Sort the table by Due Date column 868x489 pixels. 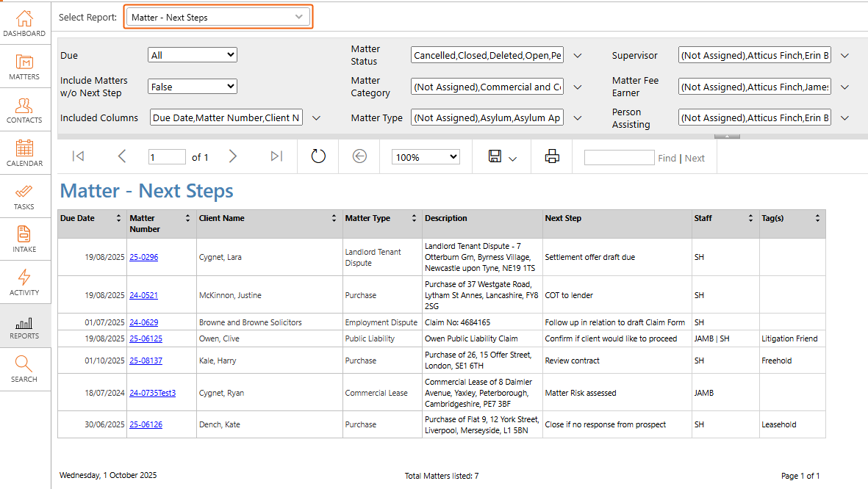[118, 219]
